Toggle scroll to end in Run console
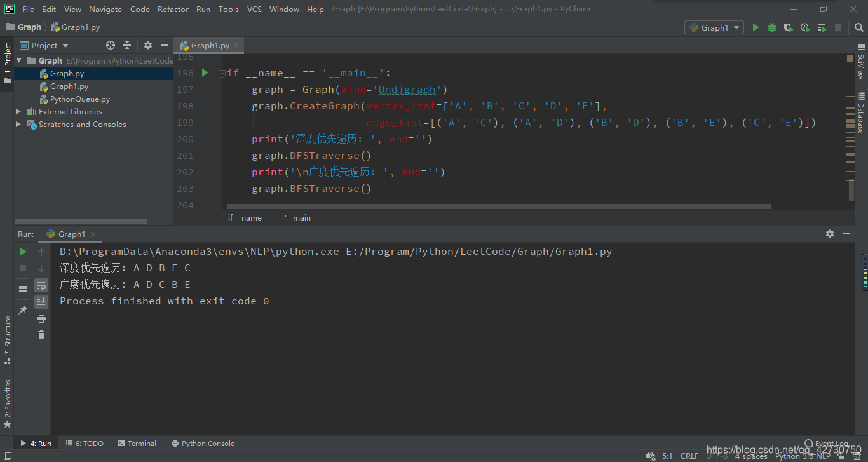The width and height of the screenshot is (868, 462). 41,301
